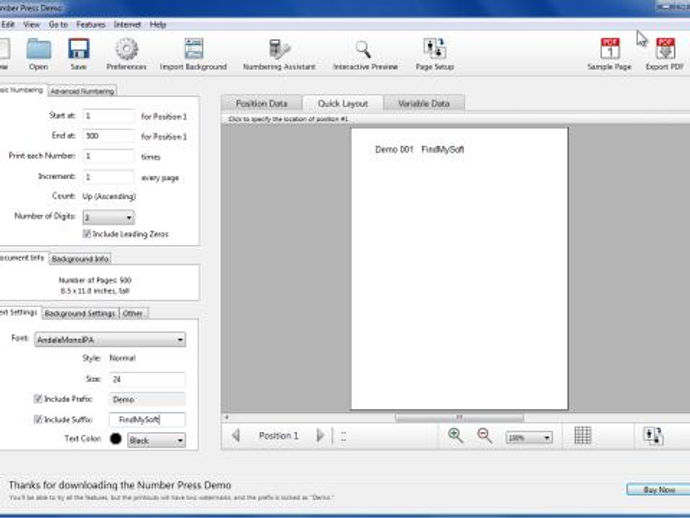Screen dimensions: 690x518
Task: Open the Help menu
Action: [x=158, y=25]
